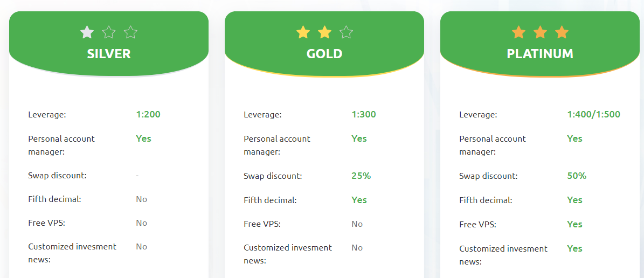The width and height of the screenshot is (644, 278).
Task: Click the last orange star on Platinum card
Action: [x=562, y=32]
